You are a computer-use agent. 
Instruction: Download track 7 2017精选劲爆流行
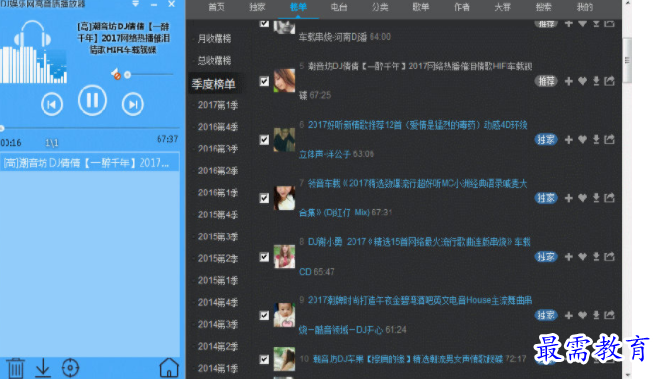coord(596,198)
